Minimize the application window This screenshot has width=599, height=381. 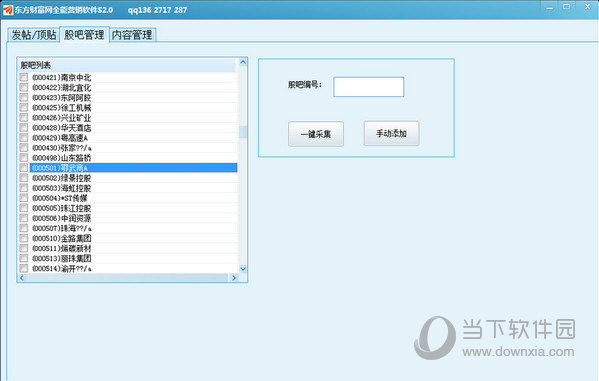click(549, 8)
